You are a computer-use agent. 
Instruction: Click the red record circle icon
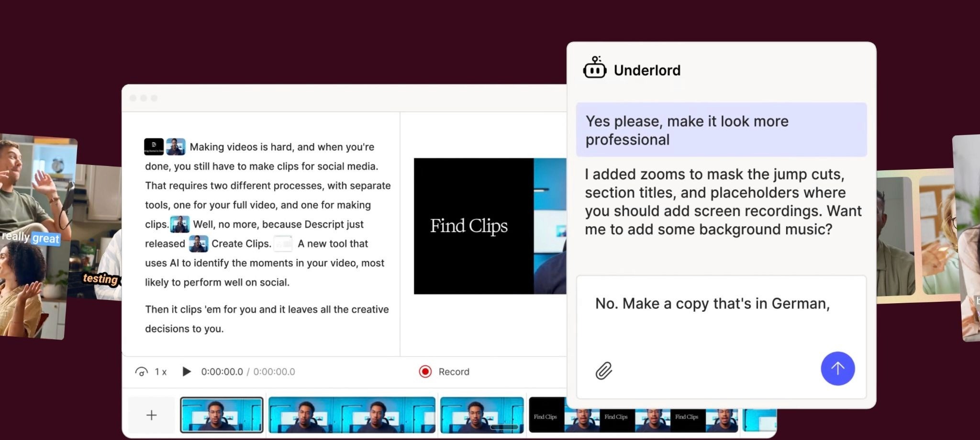pyautogui.click(x=425, y=372)
